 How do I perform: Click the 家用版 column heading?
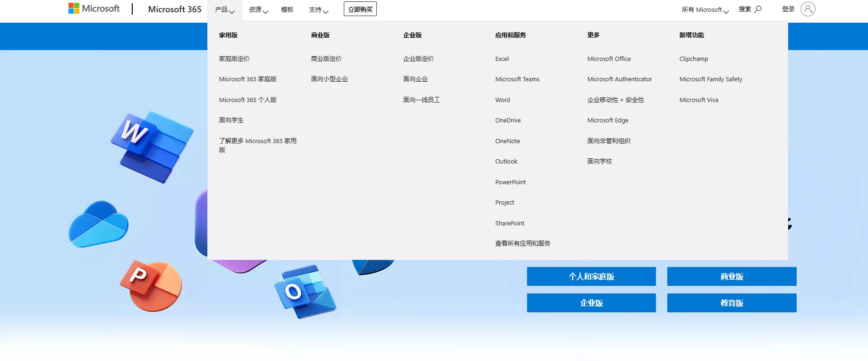click(x=228, y=35)
